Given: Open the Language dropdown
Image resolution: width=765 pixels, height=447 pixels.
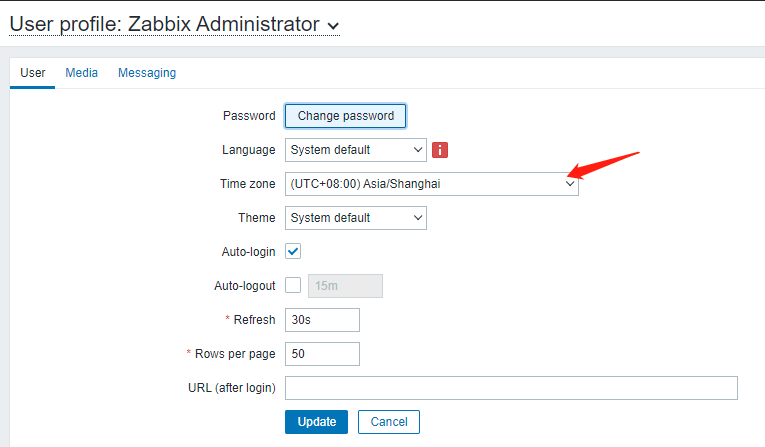Looking at the screenshot, I should tap(356, 150).
